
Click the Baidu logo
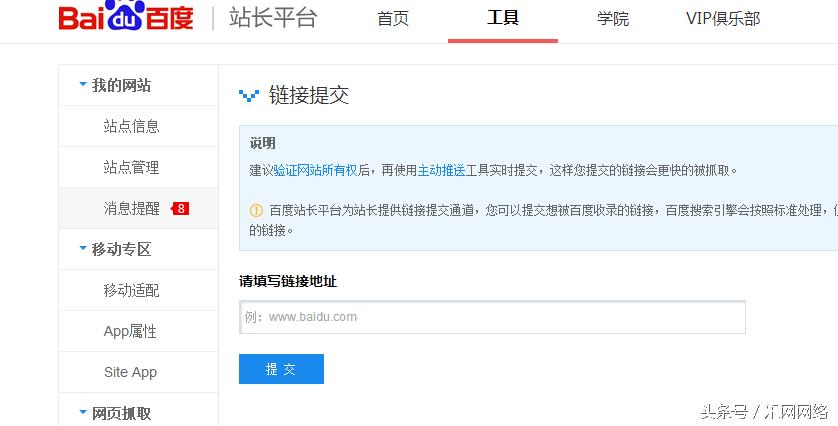[126, 16]
